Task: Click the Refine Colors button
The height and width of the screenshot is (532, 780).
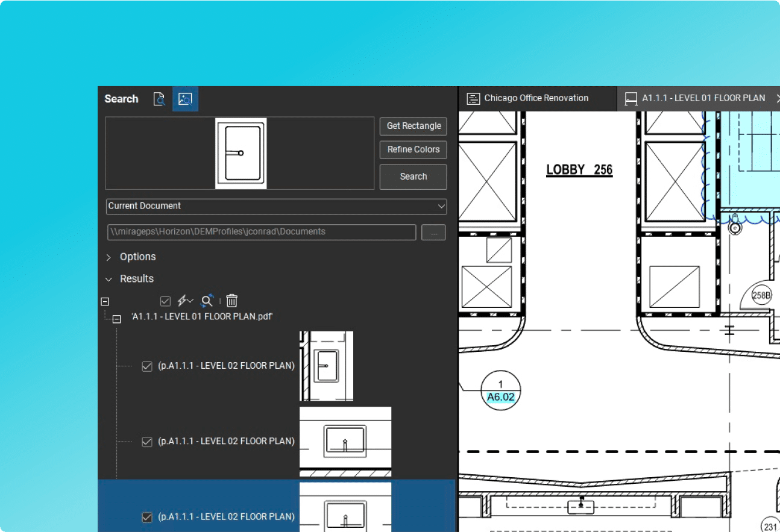Action: point(414,149)
